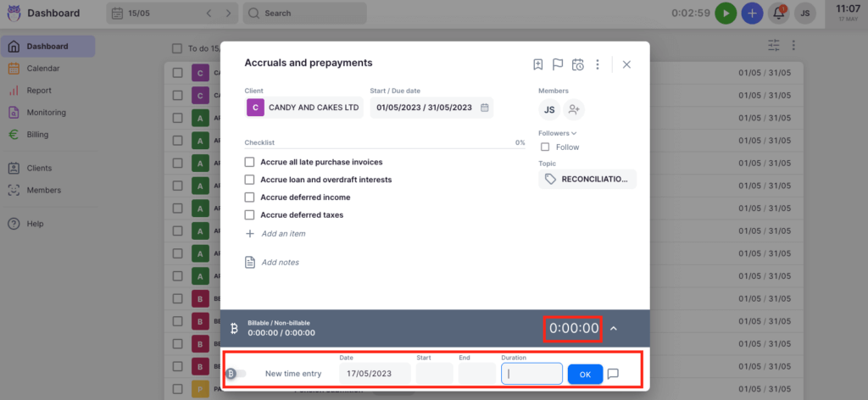Click the bookmark icon in task header
The image size is (868, 400).
(537, 64)
